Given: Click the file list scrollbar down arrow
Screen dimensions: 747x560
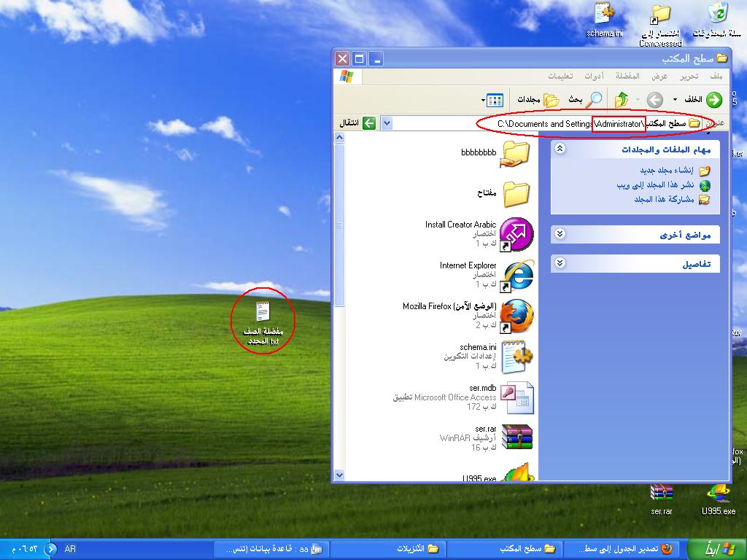Looking at the screenshot, I should (339, 475).
